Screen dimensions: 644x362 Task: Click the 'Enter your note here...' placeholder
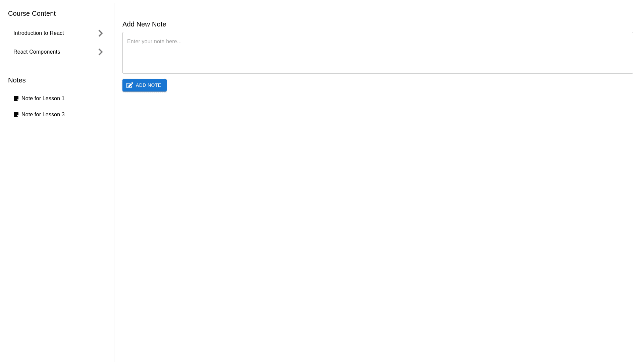coord(154,42)
